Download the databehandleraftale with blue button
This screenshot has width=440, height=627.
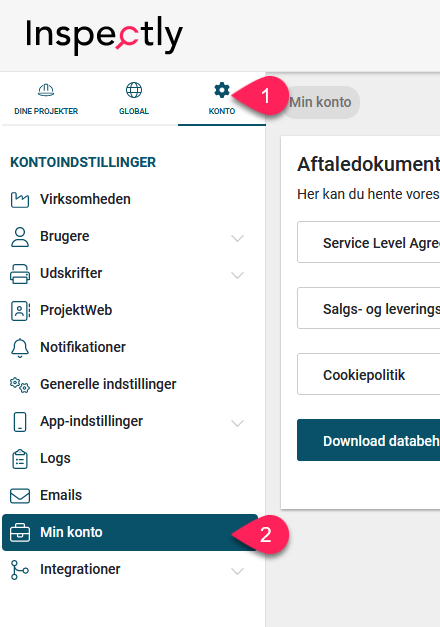(368, 440)
